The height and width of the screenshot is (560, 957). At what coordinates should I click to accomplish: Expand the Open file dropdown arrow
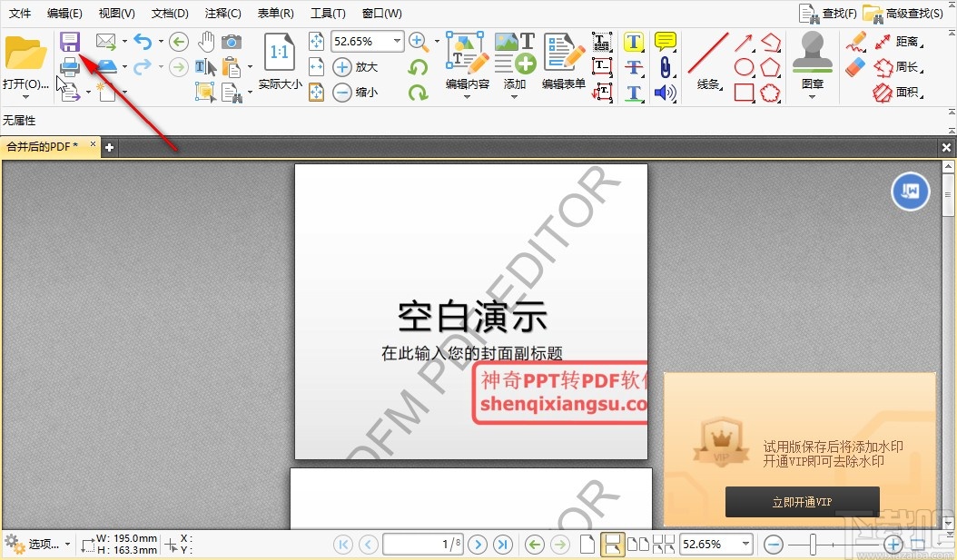25,97
